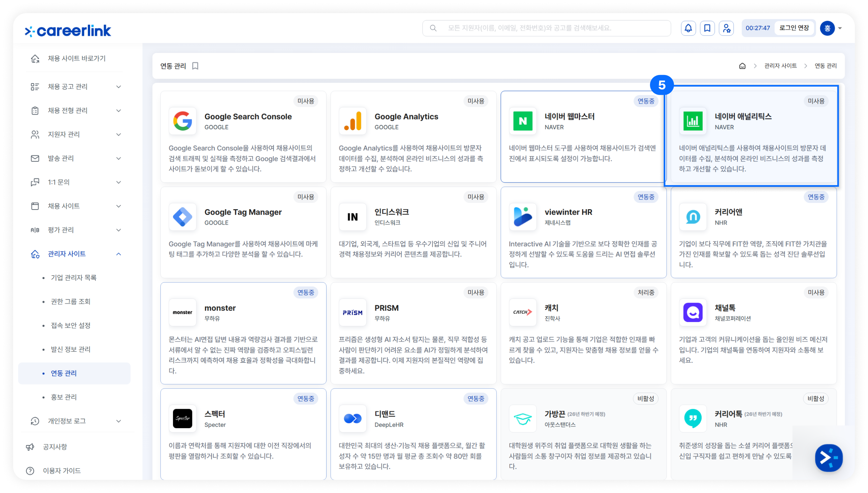Viewport: 868px width, 493px height.
Task: Click the careerlink logo
Action: point(68,31)
